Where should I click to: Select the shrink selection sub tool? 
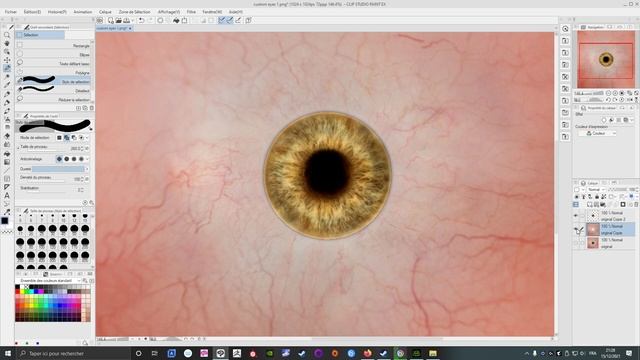(54, 99)
